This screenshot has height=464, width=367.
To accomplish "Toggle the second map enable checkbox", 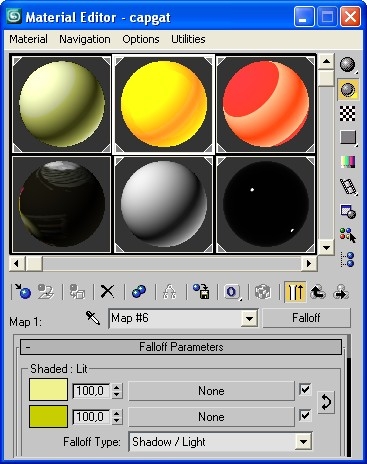I will 305,415.
